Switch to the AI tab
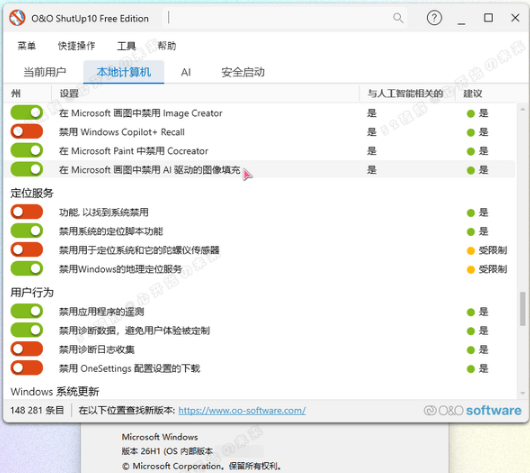 [x=186, y=72]
